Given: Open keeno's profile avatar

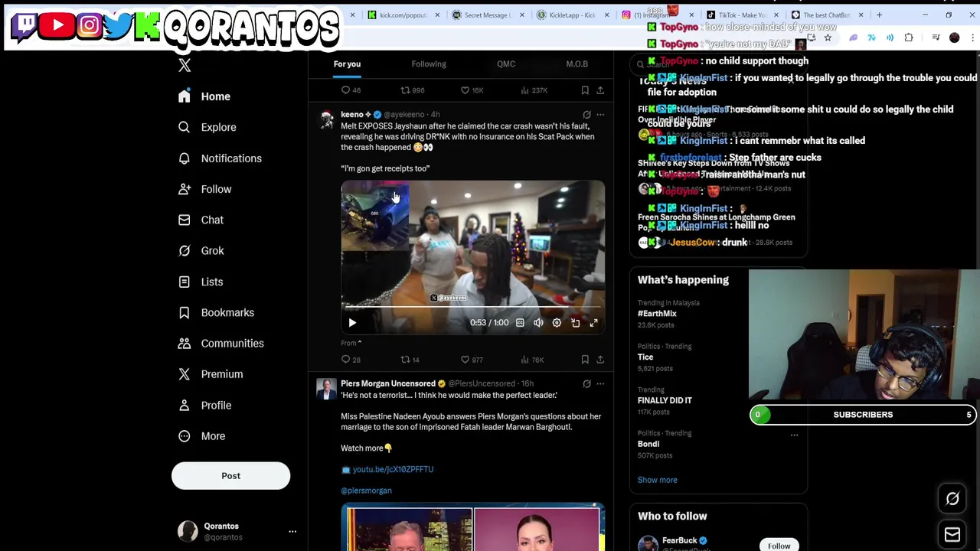Looking at the screenshot, I should pyautogui.click(x=327, y=120).
